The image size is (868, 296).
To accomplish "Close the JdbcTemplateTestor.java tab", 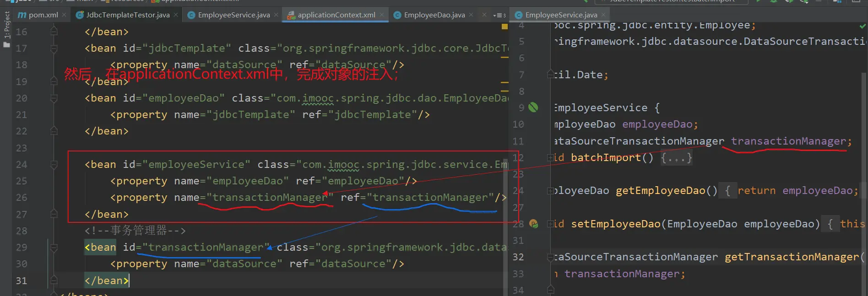I will click(x=177, y=15).
